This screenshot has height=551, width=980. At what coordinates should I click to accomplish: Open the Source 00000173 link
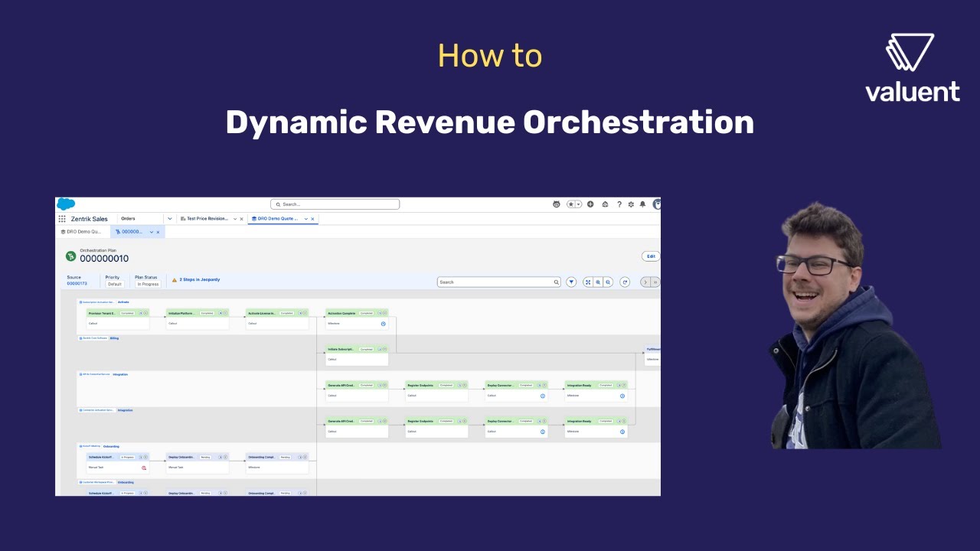click(77, 284)
